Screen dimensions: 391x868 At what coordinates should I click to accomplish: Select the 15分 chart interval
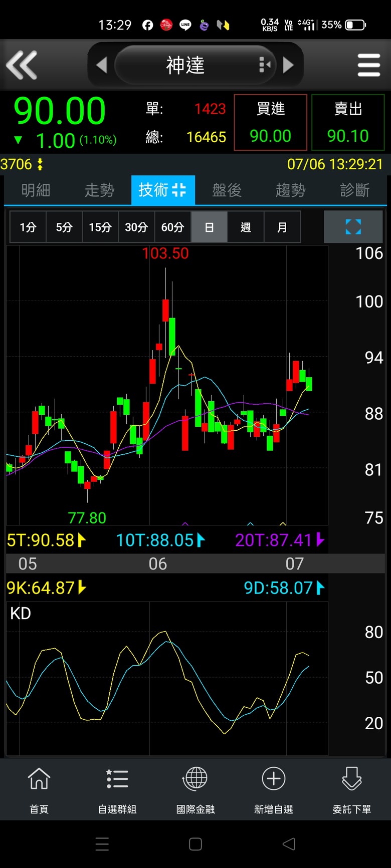(x=100, y=227)
